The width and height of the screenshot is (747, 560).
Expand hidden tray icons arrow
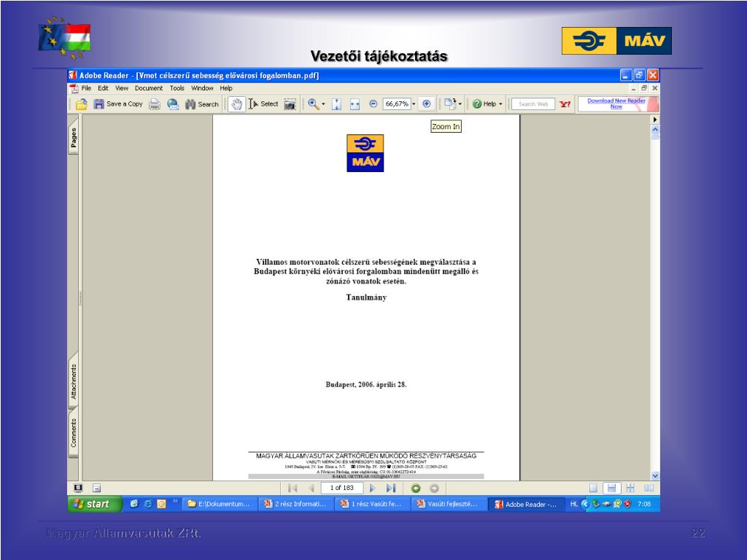[586, 504]
